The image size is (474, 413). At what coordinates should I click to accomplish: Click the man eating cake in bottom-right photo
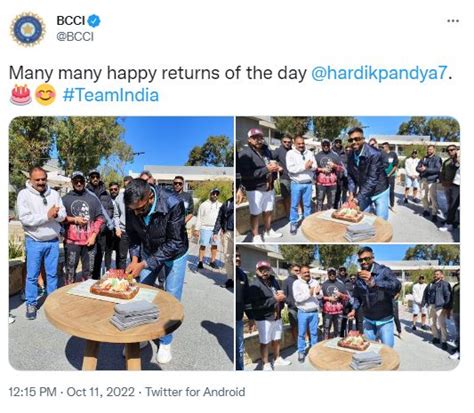pos(377,295)
